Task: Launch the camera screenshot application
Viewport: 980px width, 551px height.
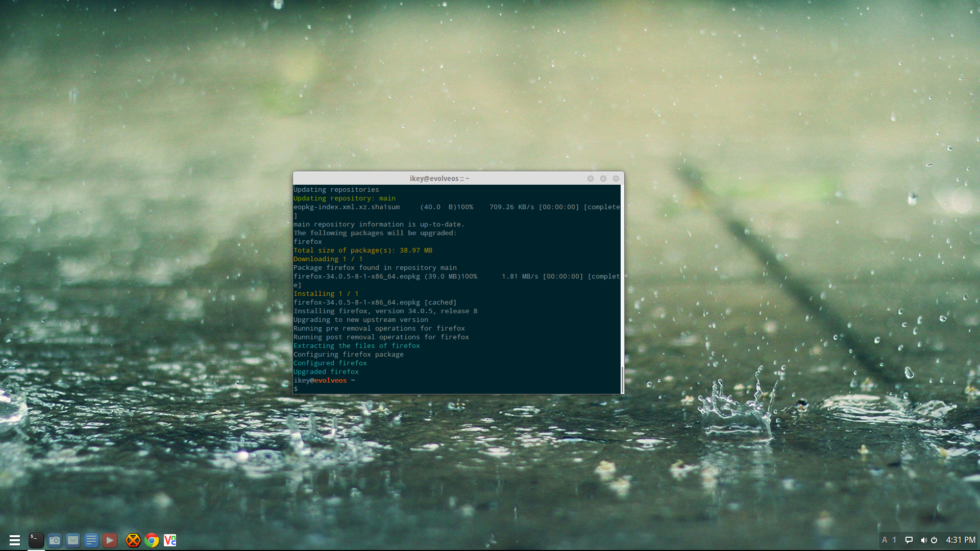Action: (x=55, y=540)
